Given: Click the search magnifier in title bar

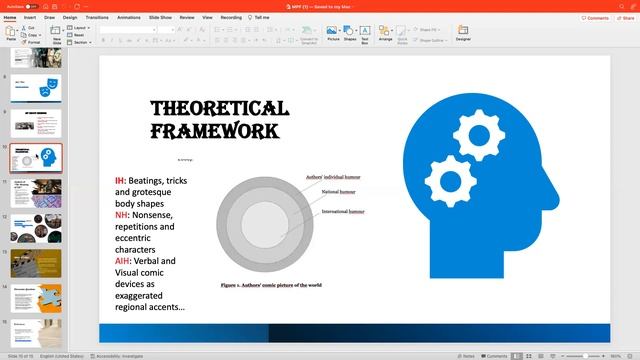Looking at the screenshot, I should coord(622,7).
